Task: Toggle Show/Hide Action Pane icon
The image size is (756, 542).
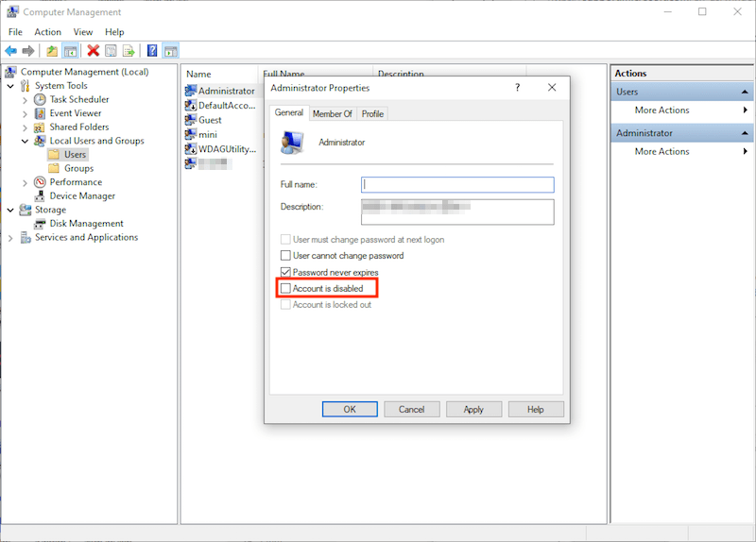Action: pos(171,51)
